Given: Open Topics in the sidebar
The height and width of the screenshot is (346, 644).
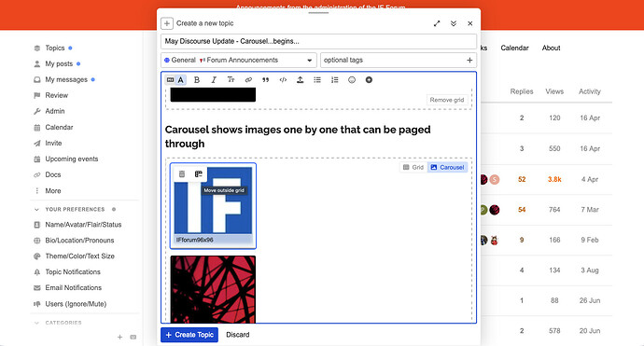Looking at the screenshot, I should tap(55, 48).
